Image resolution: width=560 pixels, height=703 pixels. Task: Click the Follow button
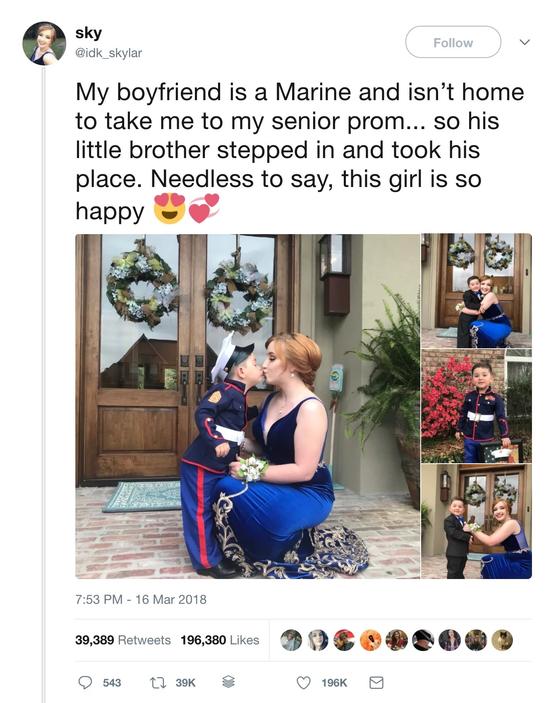453,42
